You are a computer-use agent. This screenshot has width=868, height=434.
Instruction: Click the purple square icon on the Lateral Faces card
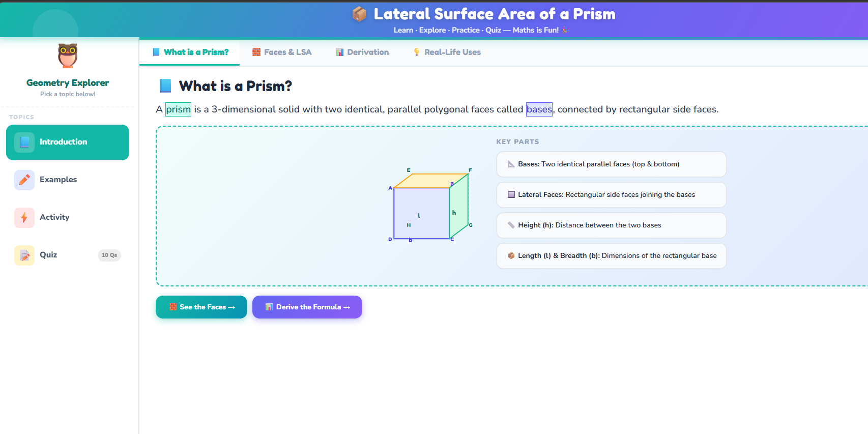tap(510, 194)
